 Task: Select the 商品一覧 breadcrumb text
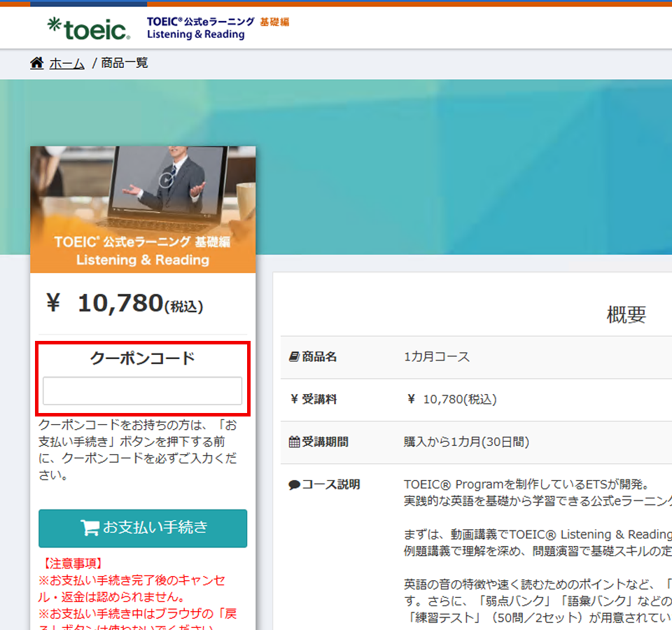[125, 64]
